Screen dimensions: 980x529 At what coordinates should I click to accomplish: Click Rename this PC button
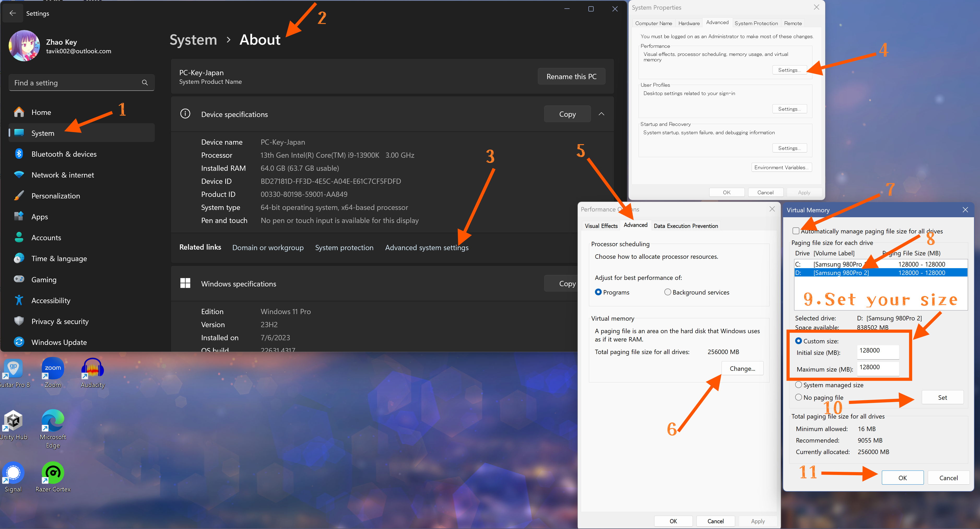[571, 77]
